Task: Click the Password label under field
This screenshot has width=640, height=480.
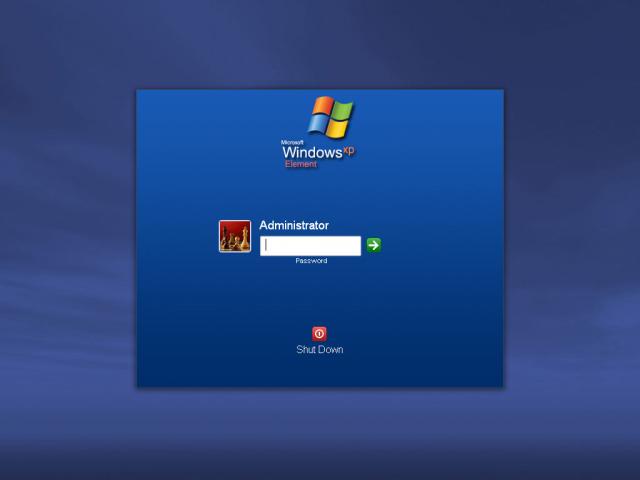Action: [311, 261]
